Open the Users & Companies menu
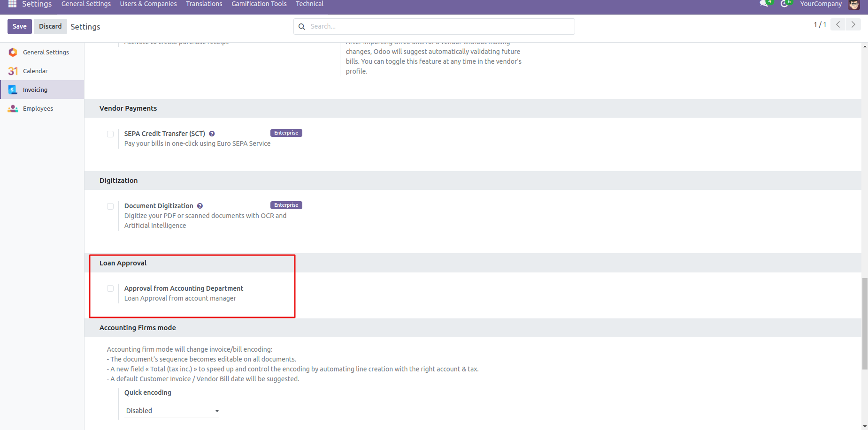 (x=148, y=4)
